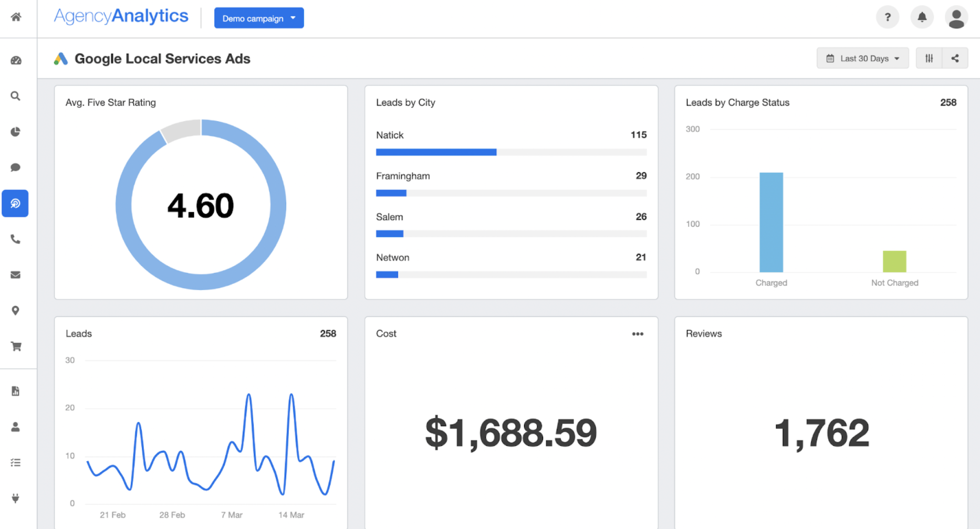The width and height of the screenshot is (980, 529).
Task: Click the Natick count 115
Action: point(638,135)
